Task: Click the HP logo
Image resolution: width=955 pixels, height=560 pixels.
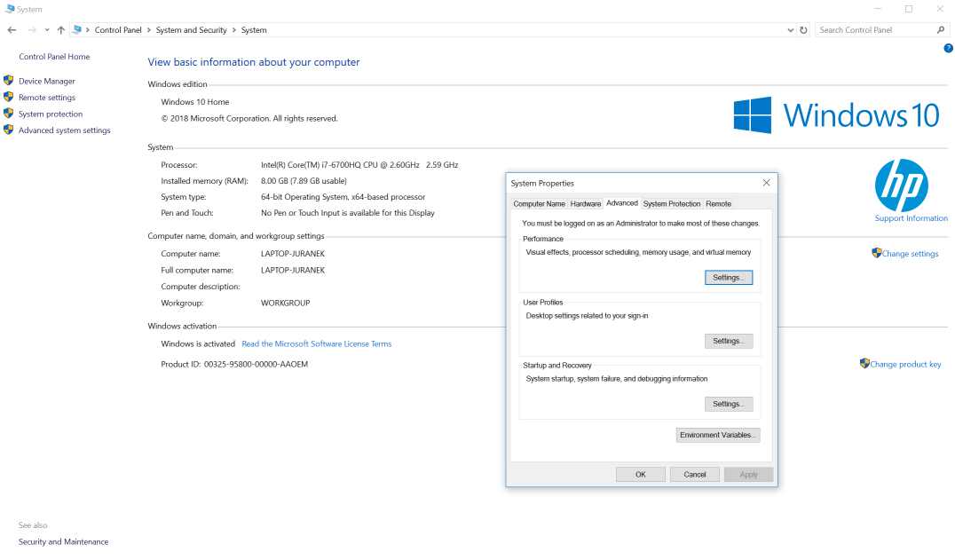Action: (902, 185)
